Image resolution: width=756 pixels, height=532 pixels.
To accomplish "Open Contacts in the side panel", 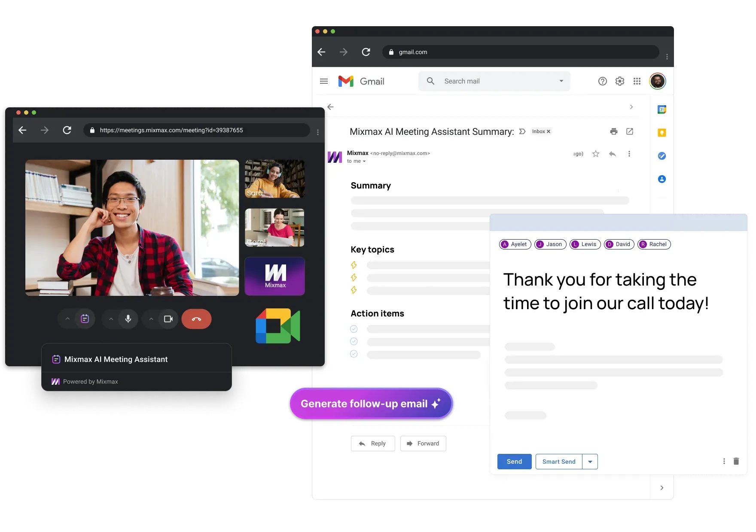I will pos(662,179).
